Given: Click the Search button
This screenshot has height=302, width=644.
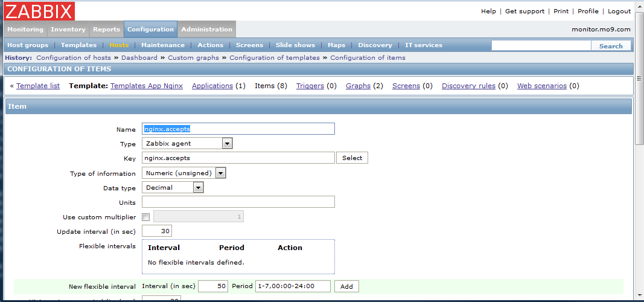Looking at the screenshot, I should (x=611, y=46).
